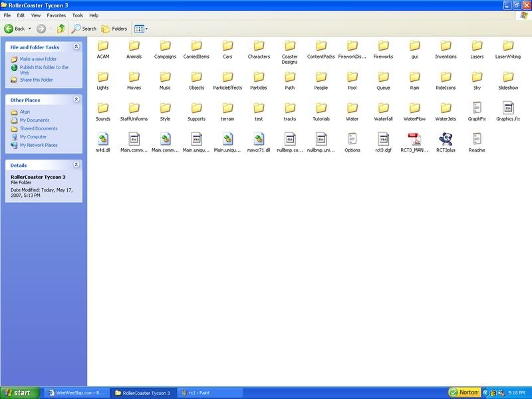The height and width of the screenshot is (399, 532).
Task: Open the Edit menu
Action: tap(21, 15)
